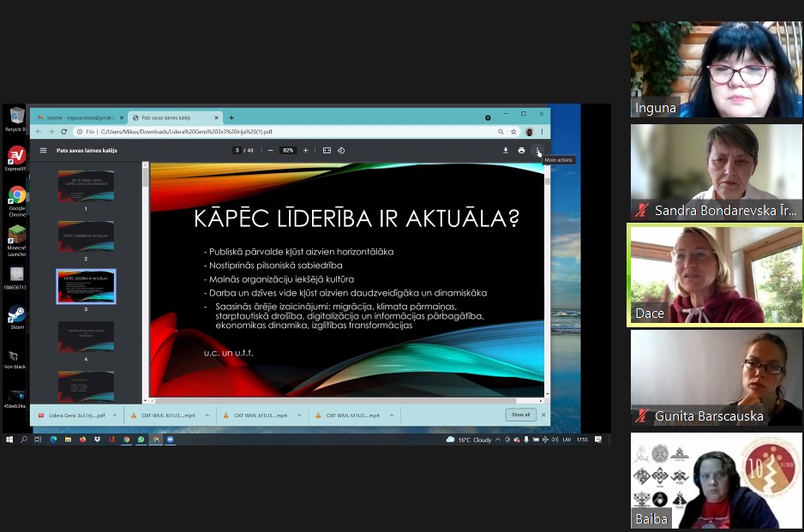Open the Lidera Gens 3x3 pdf download
Screen dimensions: 804x532
[72, 415]
